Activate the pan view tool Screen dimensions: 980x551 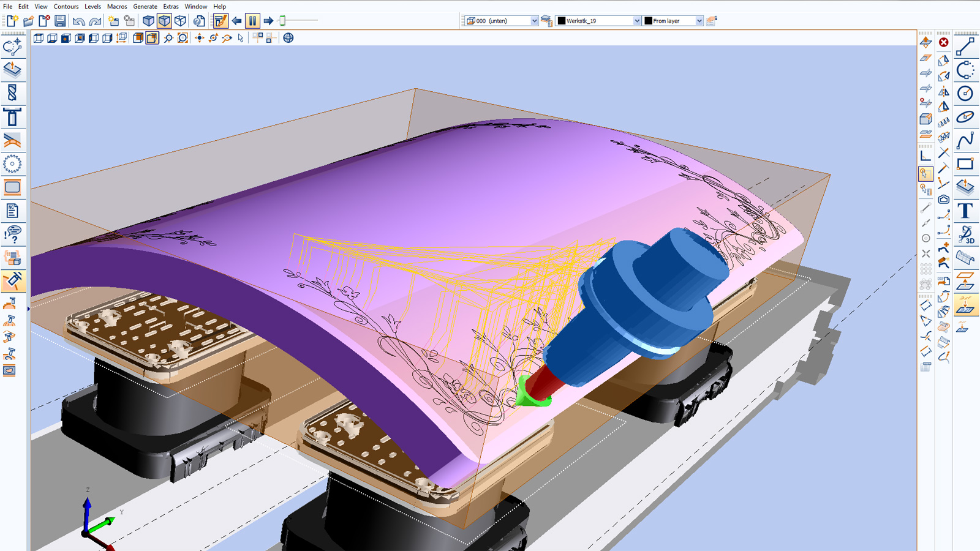click(200, 38)
